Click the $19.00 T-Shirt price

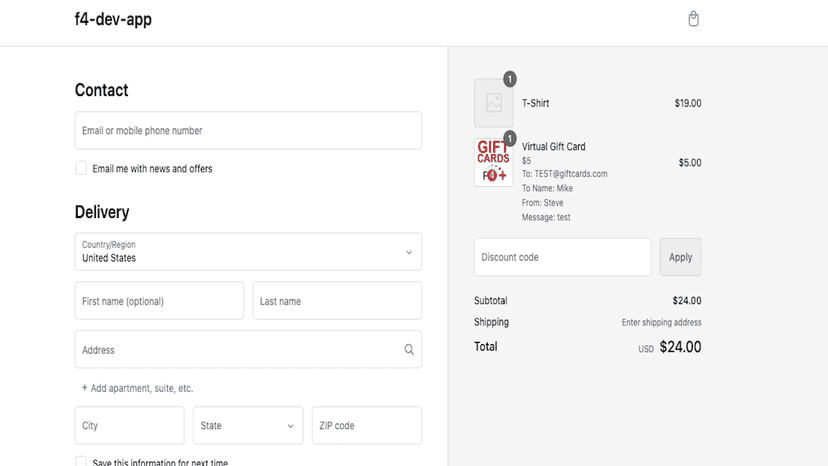688,104
